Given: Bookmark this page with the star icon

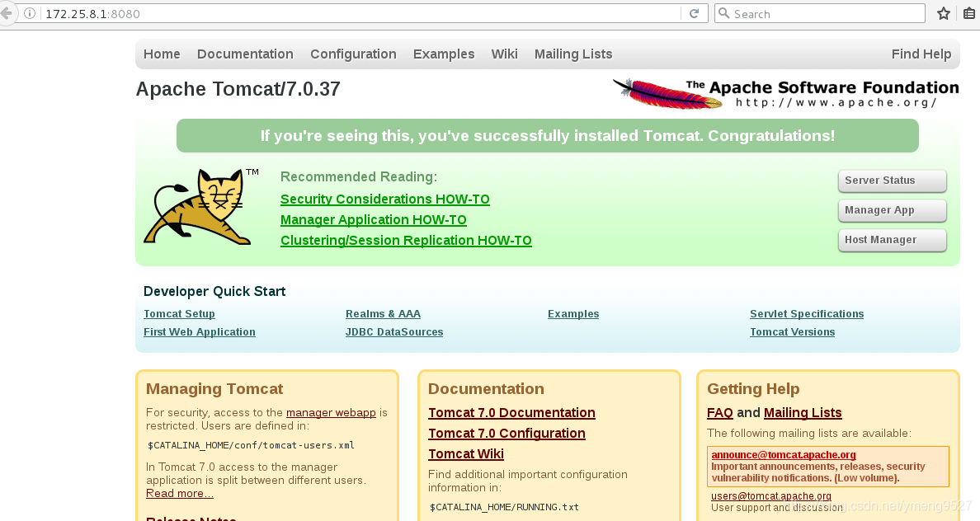Looking at the screenshot, I should pyautogui.click(x=944, y=14).
